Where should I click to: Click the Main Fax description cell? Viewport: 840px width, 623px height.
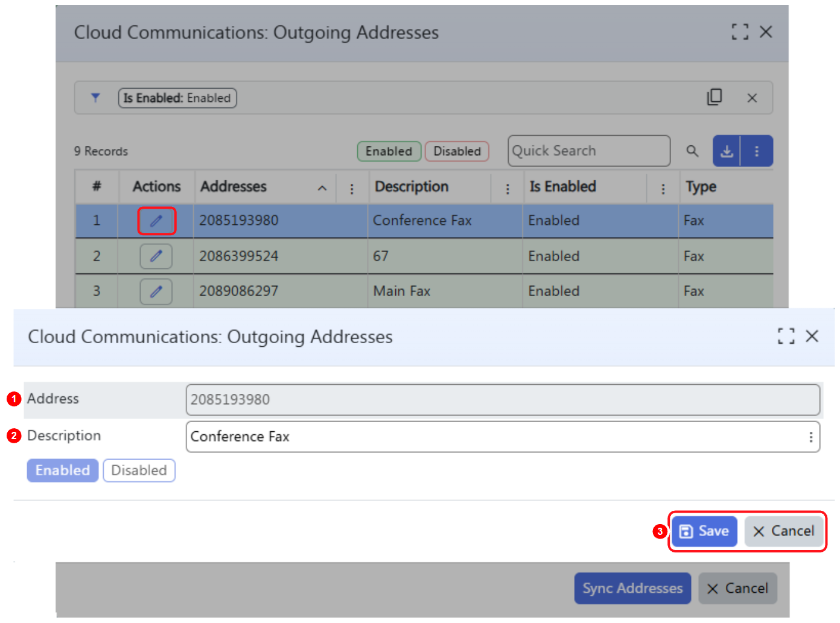445,292
